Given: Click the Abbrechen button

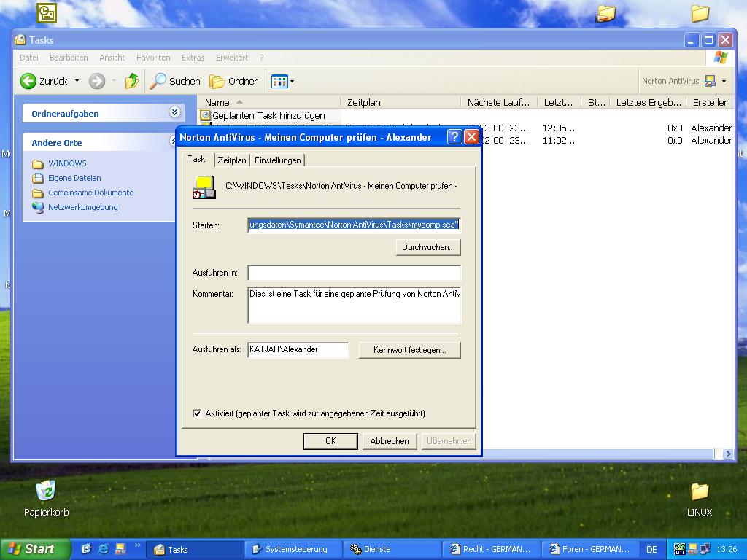Looking at the screenshot, I should pyautogui.click(x=390, y=441).
